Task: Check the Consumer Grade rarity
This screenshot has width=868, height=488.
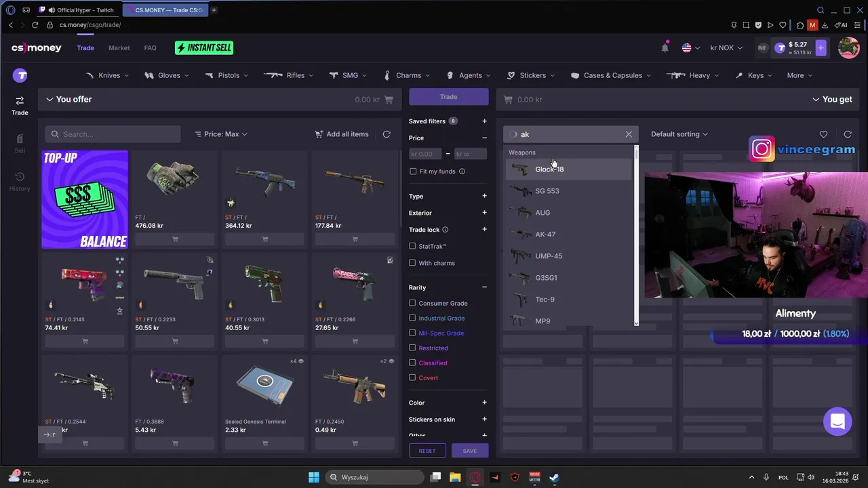Action: click(412, 303)
